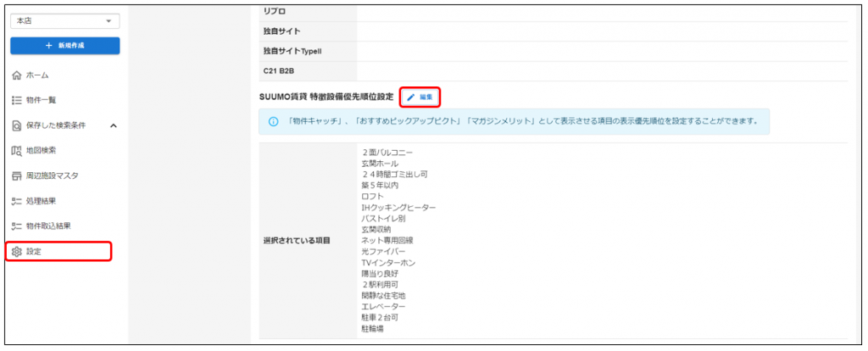Click the 新規作成 button

(x=64, y=46)
